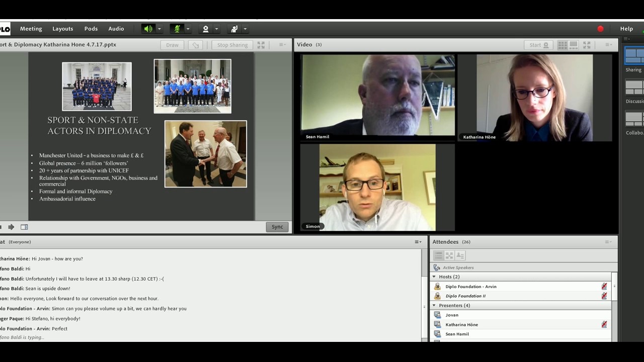Open the Pods menu
644x362 pixels.
[91, 29]
